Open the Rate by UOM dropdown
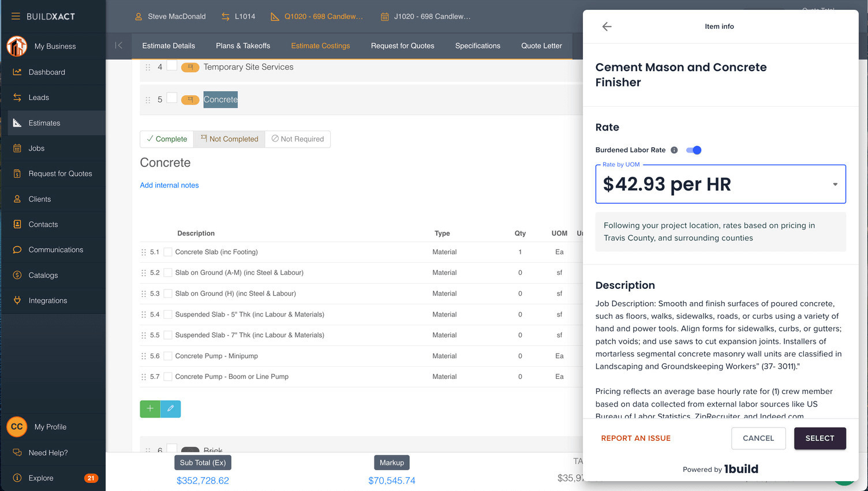 pos(835,184)
